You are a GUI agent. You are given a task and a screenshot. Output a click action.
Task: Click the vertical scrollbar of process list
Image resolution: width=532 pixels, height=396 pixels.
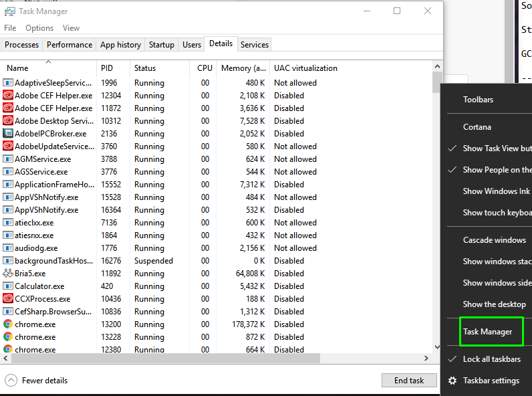437,201
